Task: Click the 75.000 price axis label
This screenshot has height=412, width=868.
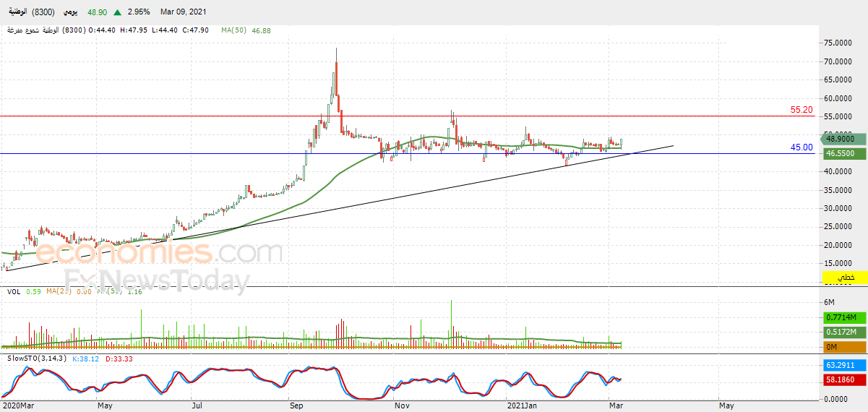Action: (836, 43)
